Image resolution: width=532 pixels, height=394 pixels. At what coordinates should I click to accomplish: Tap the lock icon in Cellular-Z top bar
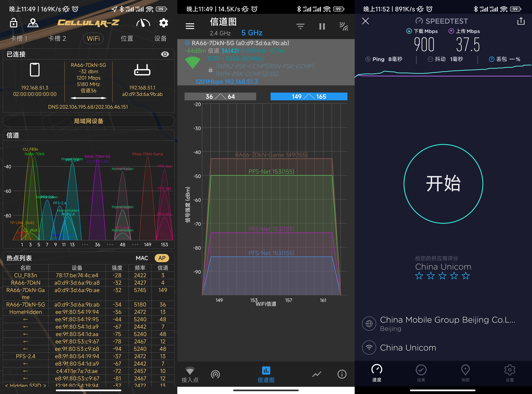pos(14,23)
